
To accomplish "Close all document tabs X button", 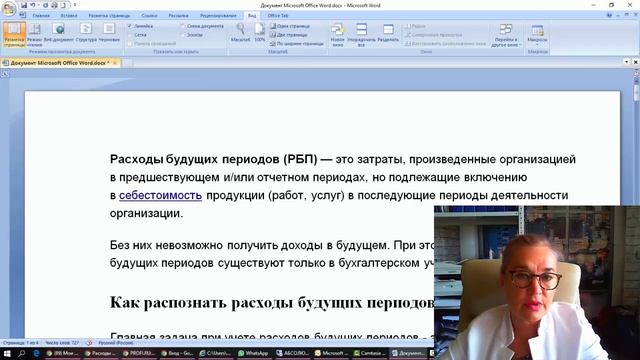I will coord(636,62).
